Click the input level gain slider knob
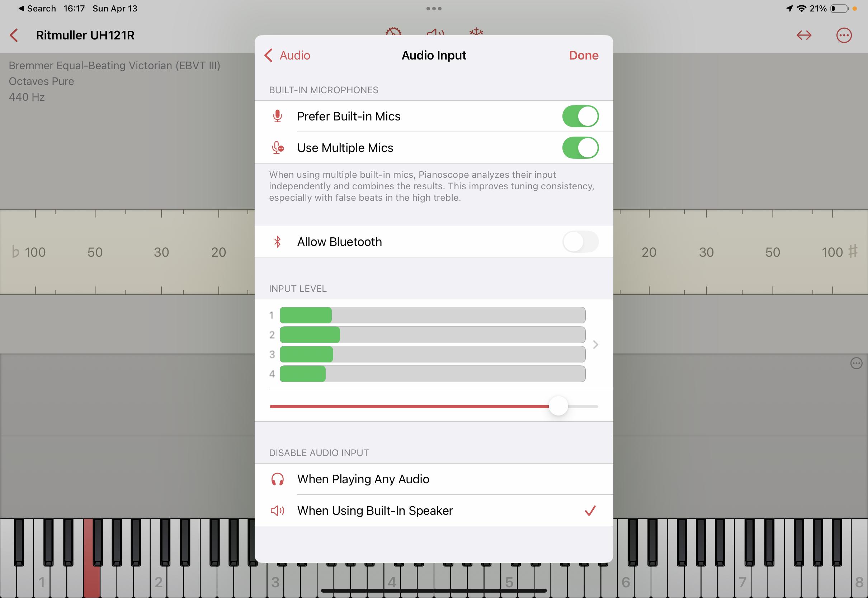Viewport: 868px width, 598px height. pyautogui.click(x=558, y=406)
